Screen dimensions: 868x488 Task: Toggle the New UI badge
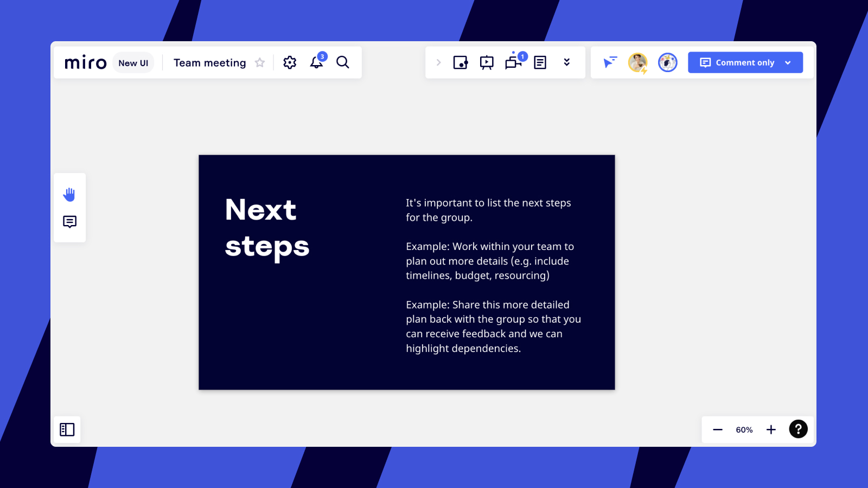[x=133, y=63]
